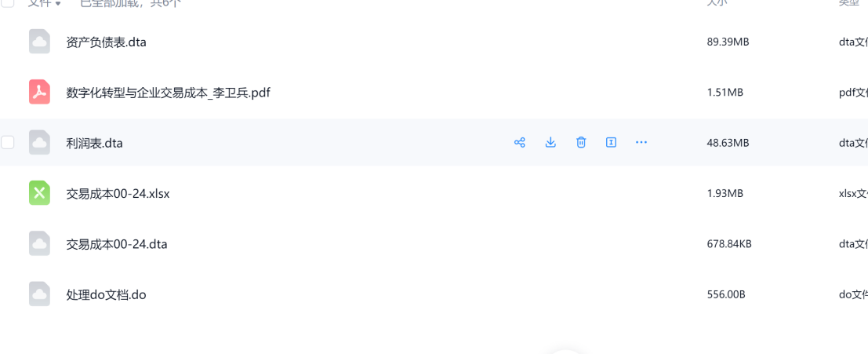
Task: Open the 交易成本00-24.dta file name
Action: [x=117, y=244]
